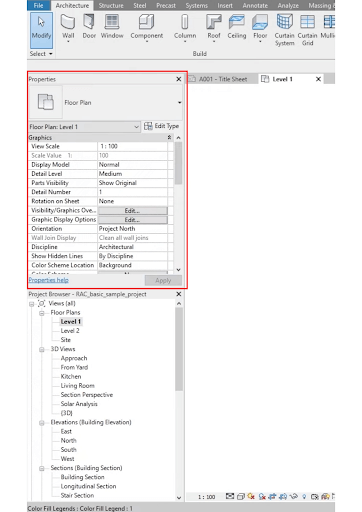
Task: Select the North elevation
Action: 68,440
